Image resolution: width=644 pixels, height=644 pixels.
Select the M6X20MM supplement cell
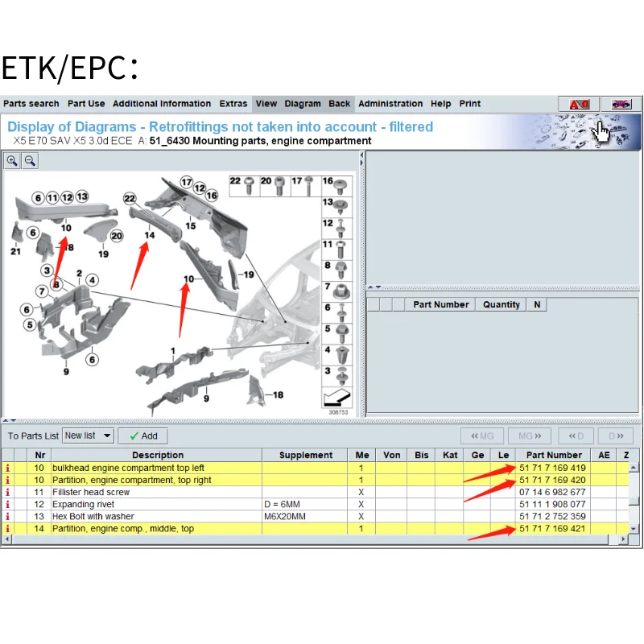305,516
